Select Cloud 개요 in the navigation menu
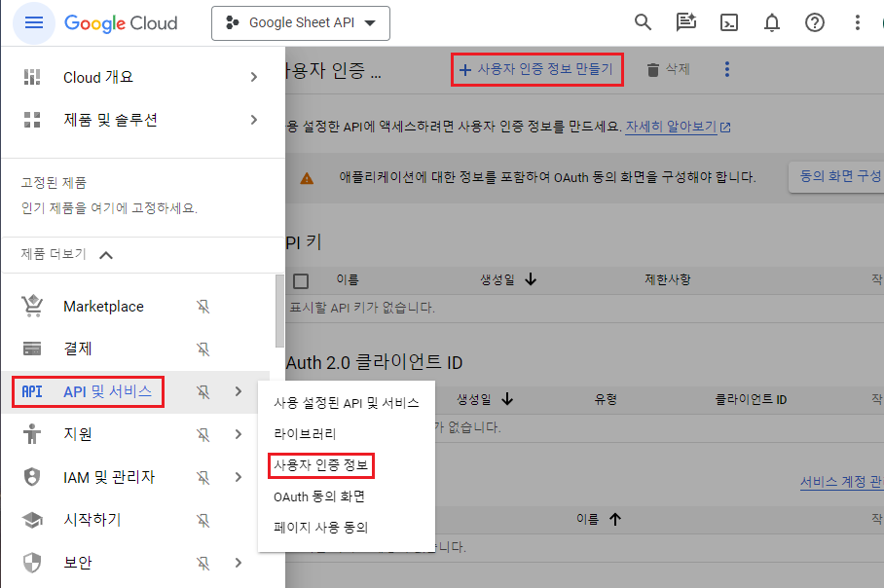The height and width of the screenshot is (588, 884). coord(98,77)
